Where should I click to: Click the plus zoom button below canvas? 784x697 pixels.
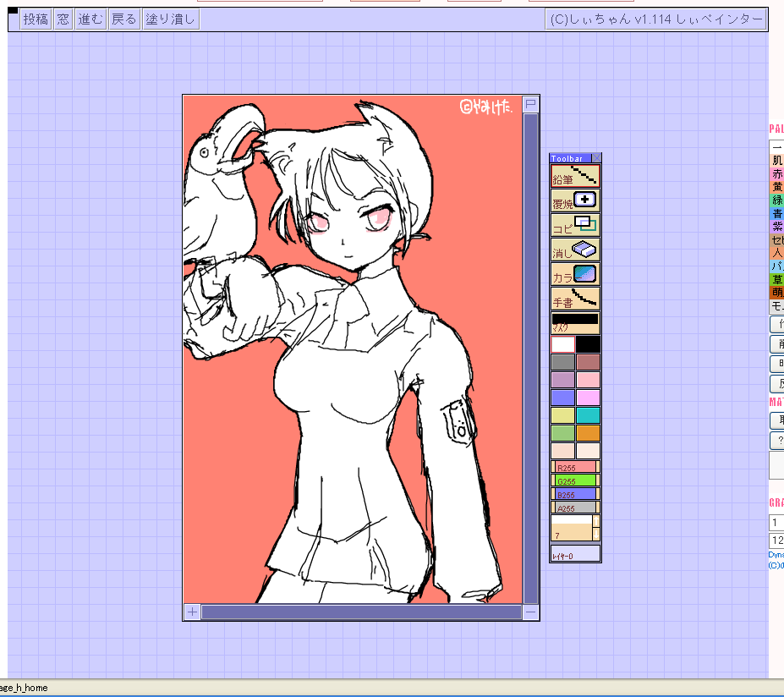pyautogui.click(x=192, y=612)
